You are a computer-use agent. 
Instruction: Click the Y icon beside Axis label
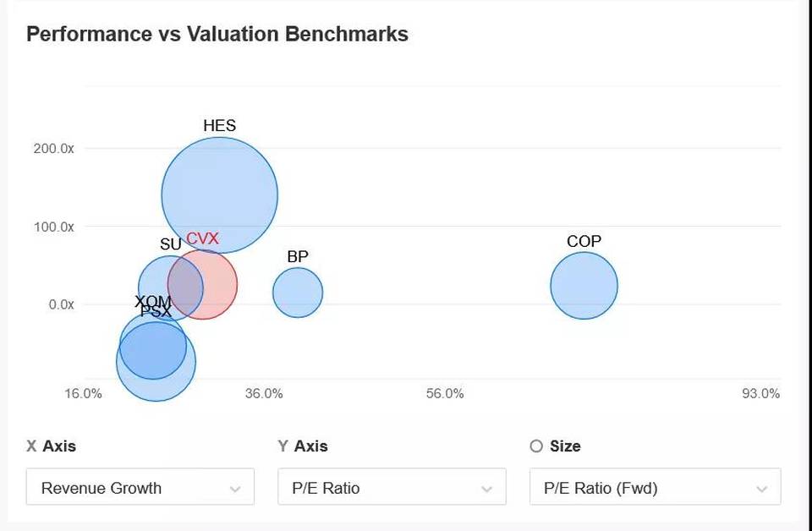tap(283, 446)
